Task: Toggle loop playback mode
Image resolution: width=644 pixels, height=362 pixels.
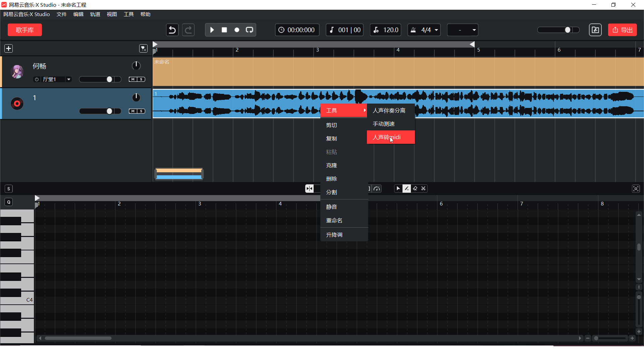Action: [249, 30]
